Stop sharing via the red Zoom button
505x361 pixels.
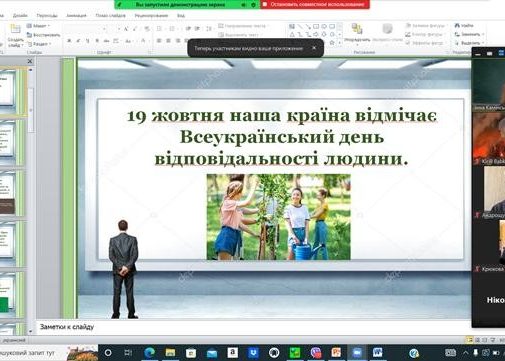314,4
